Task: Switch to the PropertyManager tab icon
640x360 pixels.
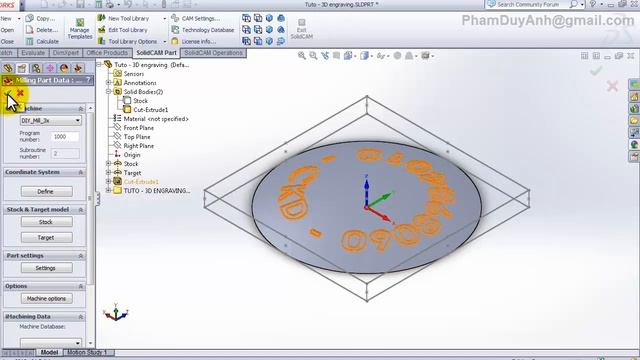Action: tap(22, 68)
